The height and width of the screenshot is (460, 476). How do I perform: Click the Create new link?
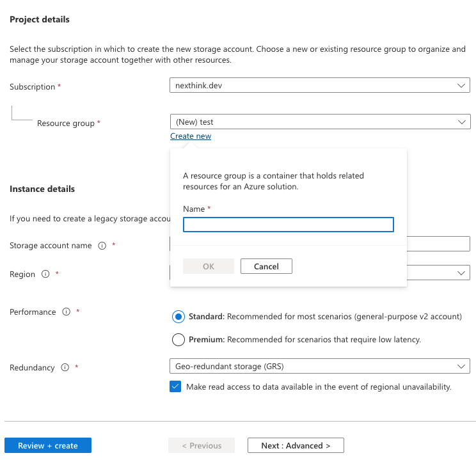191,136
